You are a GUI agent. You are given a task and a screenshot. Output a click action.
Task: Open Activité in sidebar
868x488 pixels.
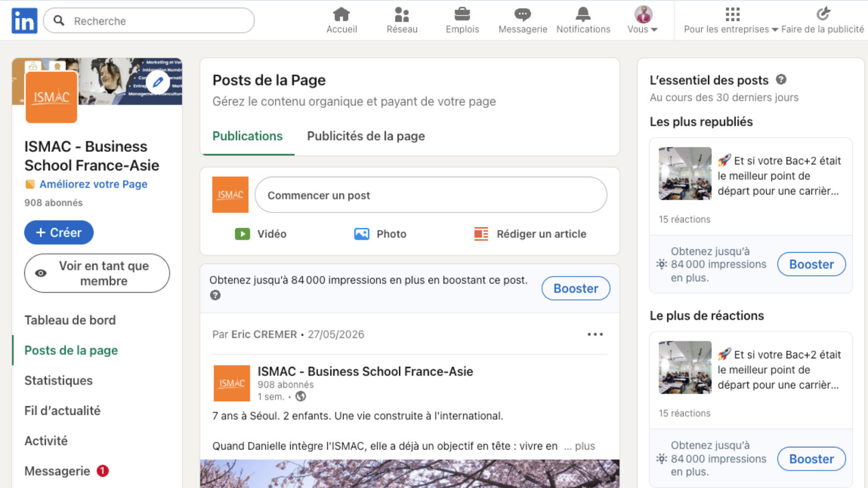[x=46, y=441]
